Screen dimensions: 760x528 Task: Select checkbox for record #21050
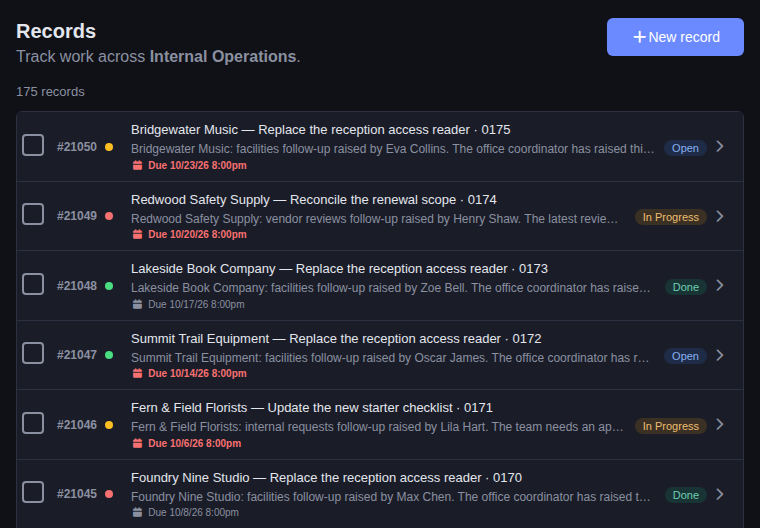(33, 145)
